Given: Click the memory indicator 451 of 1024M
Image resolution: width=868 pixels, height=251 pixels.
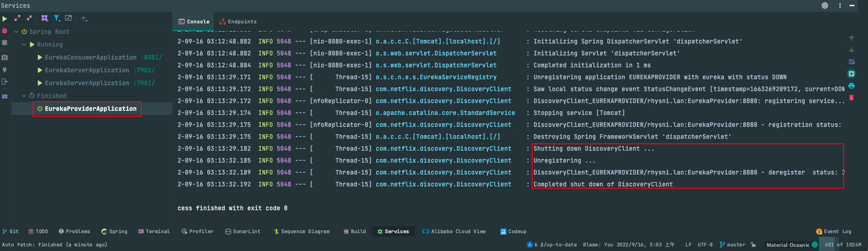Looking at the screenshot, I should click(843, 245).
